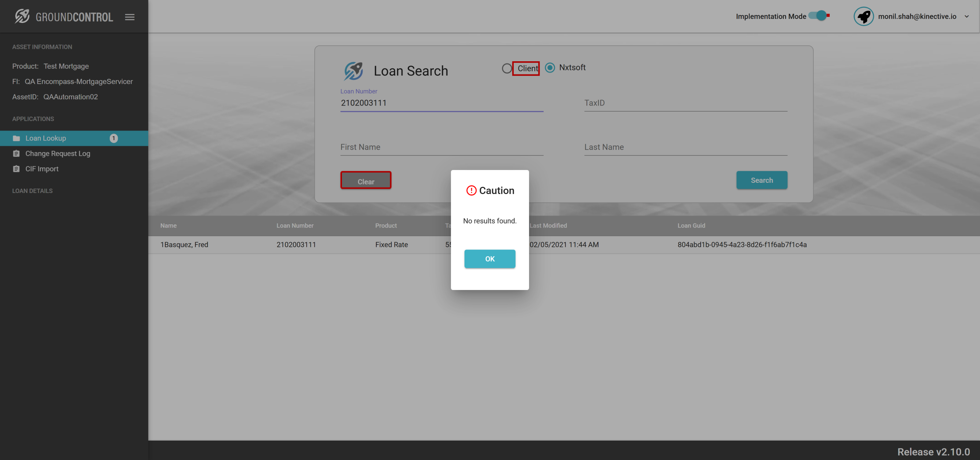Click the Search button
The width and height of the screenshot is (980, 460).
tap(761, 180)
